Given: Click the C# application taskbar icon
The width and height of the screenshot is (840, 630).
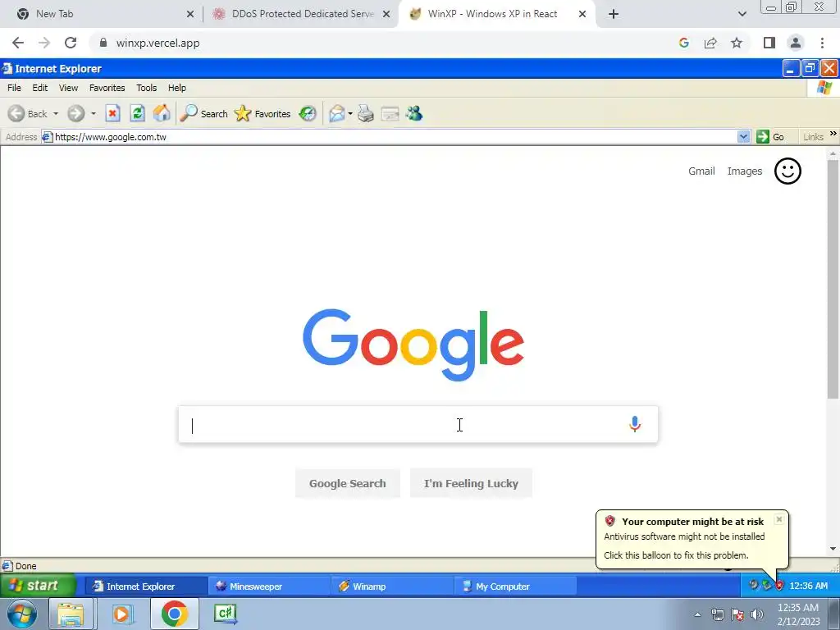Looking at the screenshot, I should coord(225,614).
